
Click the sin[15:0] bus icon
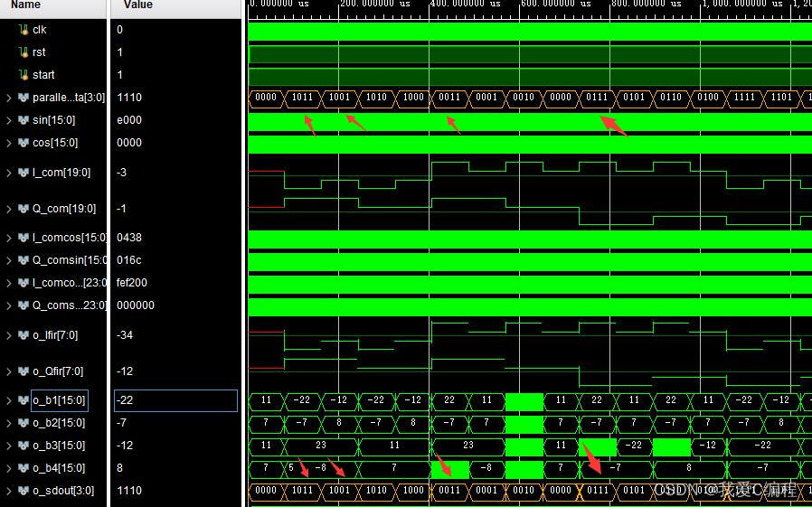click(x=24, y=120)
